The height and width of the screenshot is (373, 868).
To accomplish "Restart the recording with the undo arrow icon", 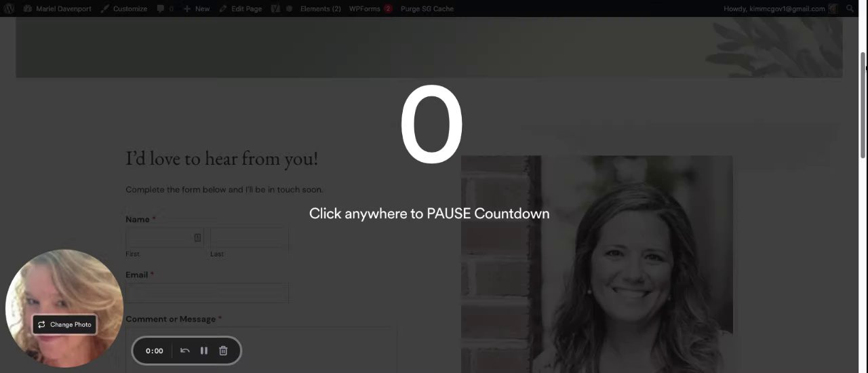I will (x=184, y=351).
